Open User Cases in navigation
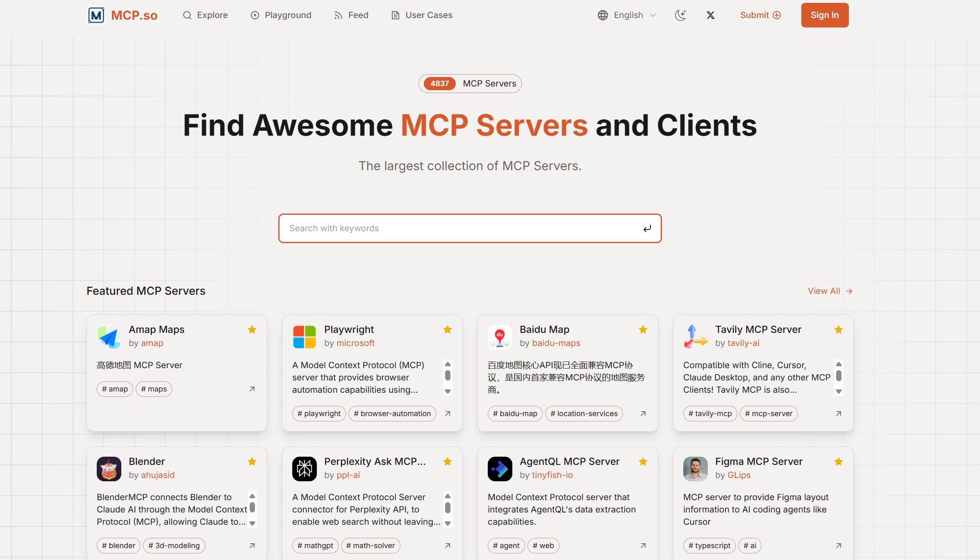The image size is (980, 560). tap(422, 15)
